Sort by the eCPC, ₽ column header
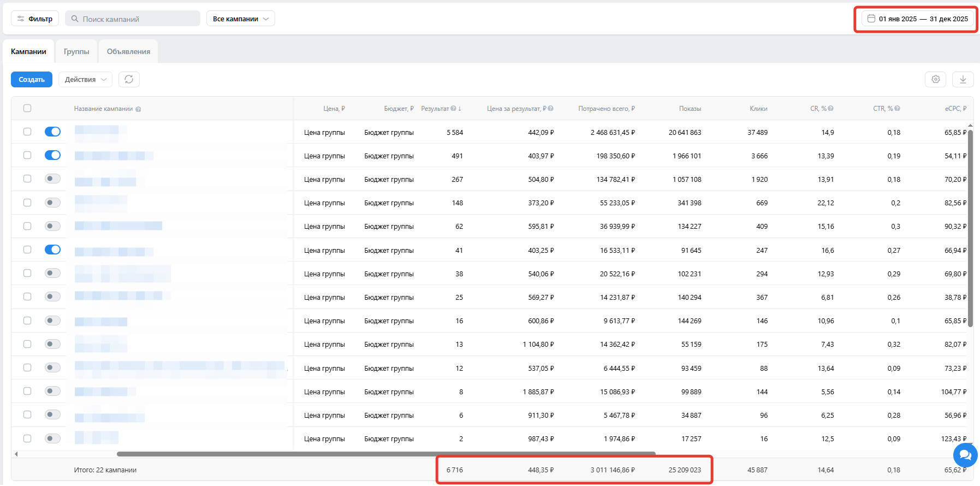The image size is (980, 486). coord(955,109)
